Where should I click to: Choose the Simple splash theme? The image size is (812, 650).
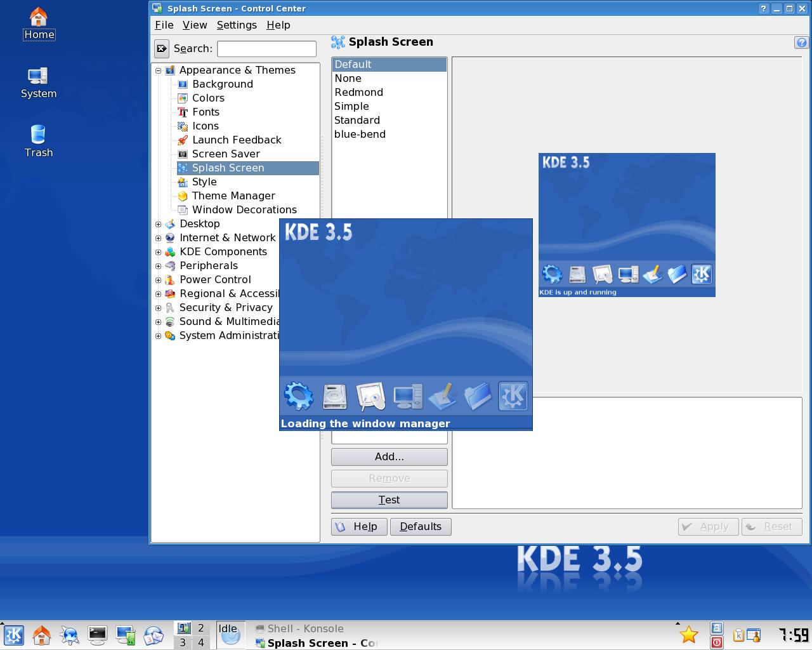pos(390,107)
